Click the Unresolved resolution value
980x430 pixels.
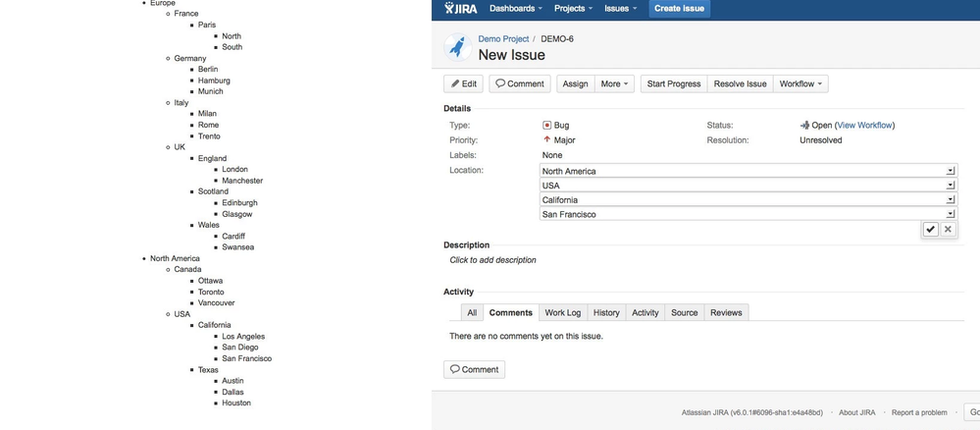(x=821, y=140)
